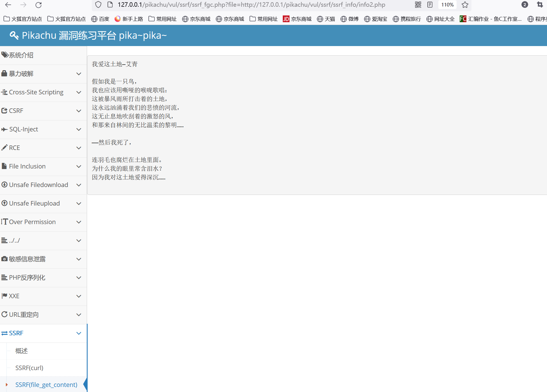Click the Cross-Site Scripting indent icon
Image resolution: width=547 pixels, height=392 pixels.
tap(4, 92)
